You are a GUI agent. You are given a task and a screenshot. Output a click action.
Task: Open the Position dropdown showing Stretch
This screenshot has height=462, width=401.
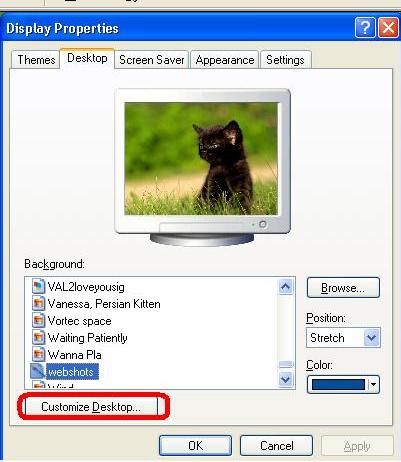343,338
